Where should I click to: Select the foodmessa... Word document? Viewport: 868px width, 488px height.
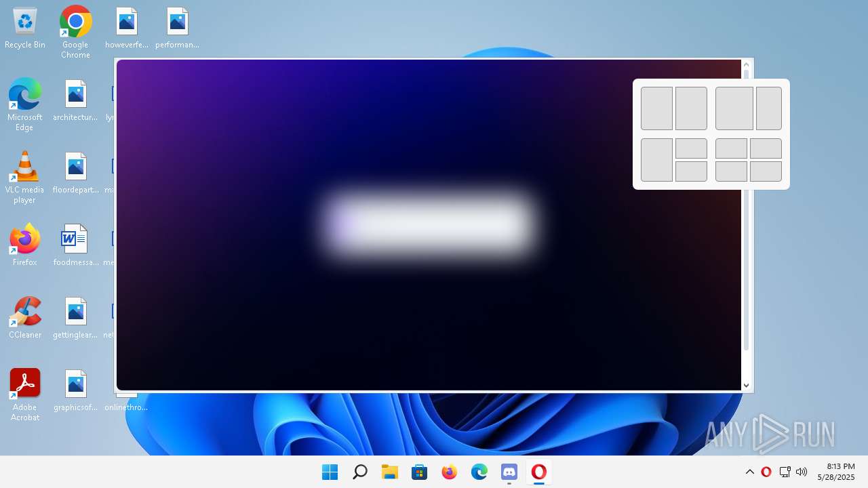tap(75, 245)
